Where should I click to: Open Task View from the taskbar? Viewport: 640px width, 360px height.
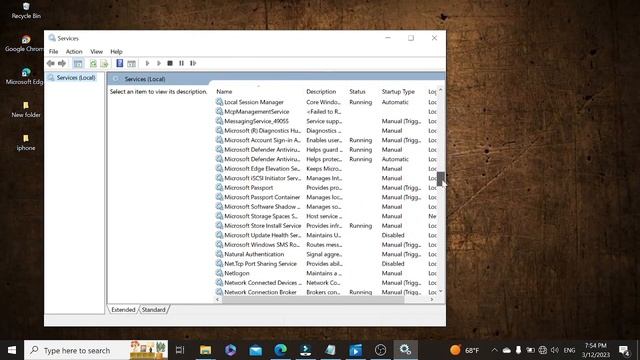[x=180, y=350]
